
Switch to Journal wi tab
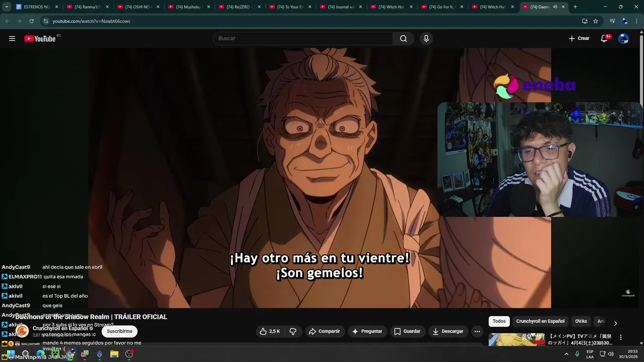click(x=341, y=7)
